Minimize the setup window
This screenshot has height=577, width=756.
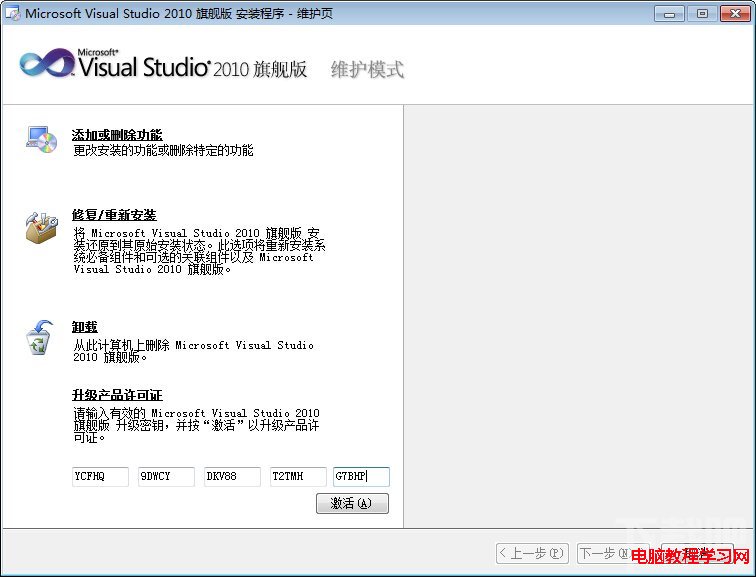(x=669, y=13)
